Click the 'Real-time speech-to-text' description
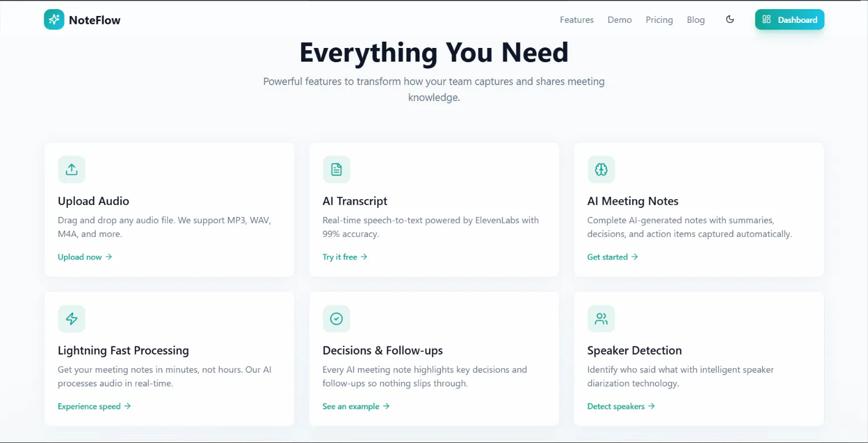 tap(431, 227)
